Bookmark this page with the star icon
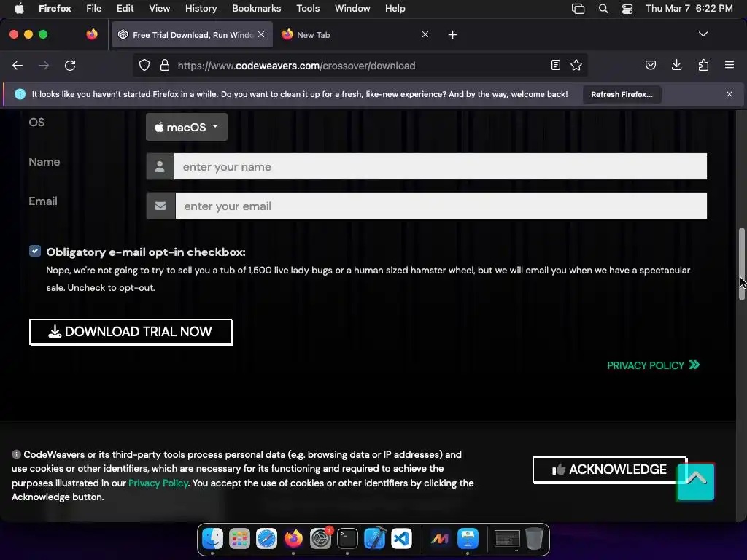This screenshot has width=747, height=560. (x=576, y=65)
